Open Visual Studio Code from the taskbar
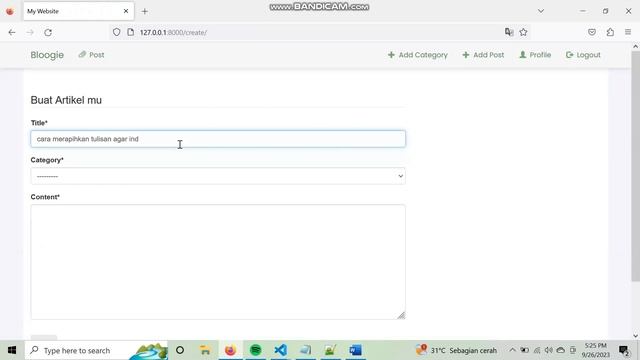The image size is (640, 360). pyautogui.click(x=280, y=350)
